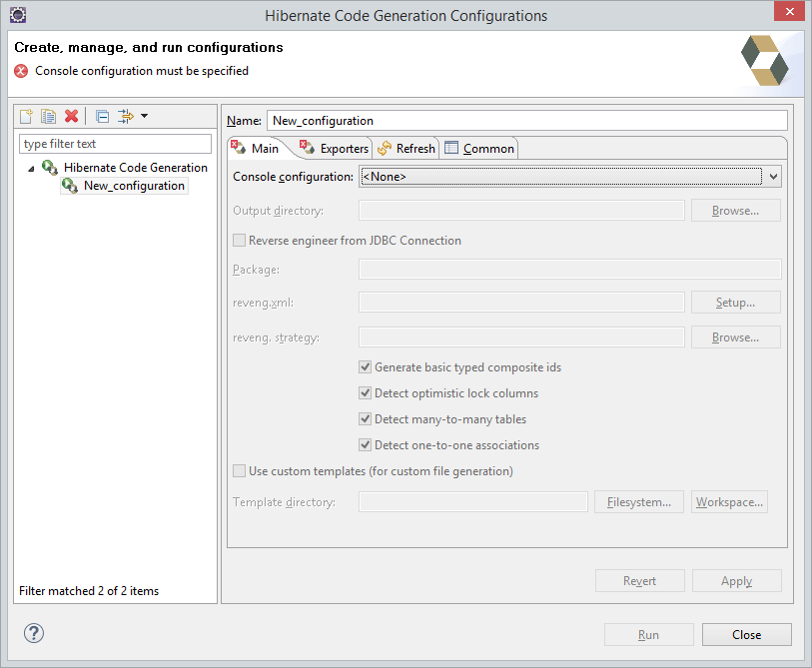Image resolution: width=812 pixels, height=668 pixels.
Task: Click the reveng.xml text field
Action: click(x=521, y=303)
